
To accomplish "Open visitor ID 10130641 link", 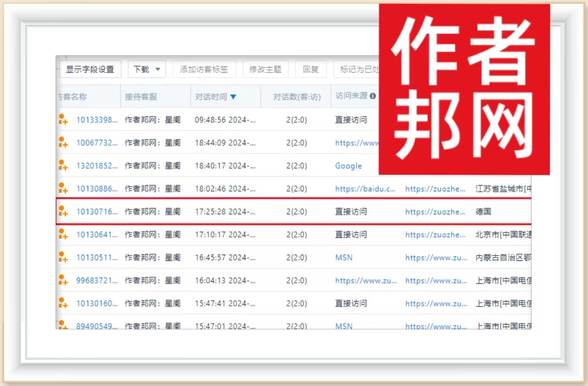I will coord(97,234).
